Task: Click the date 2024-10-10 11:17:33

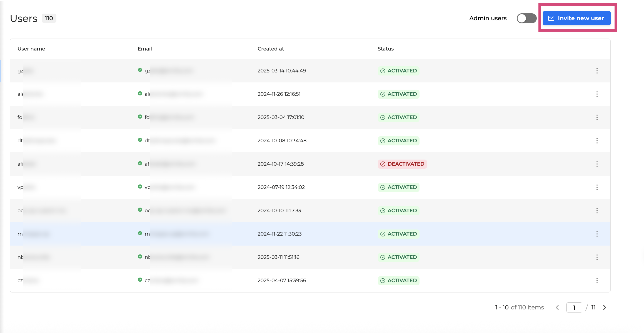Action: [279, 211]
